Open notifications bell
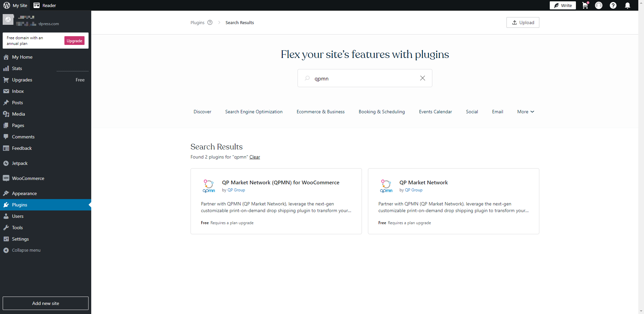Screen dimensions: 644x314 point(628,5)
